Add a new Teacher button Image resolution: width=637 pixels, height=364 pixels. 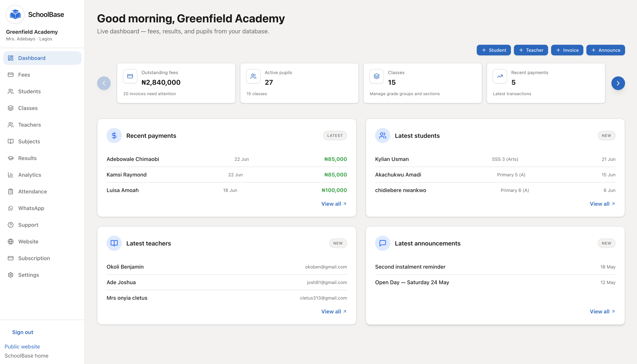click(x=531, y=50)
